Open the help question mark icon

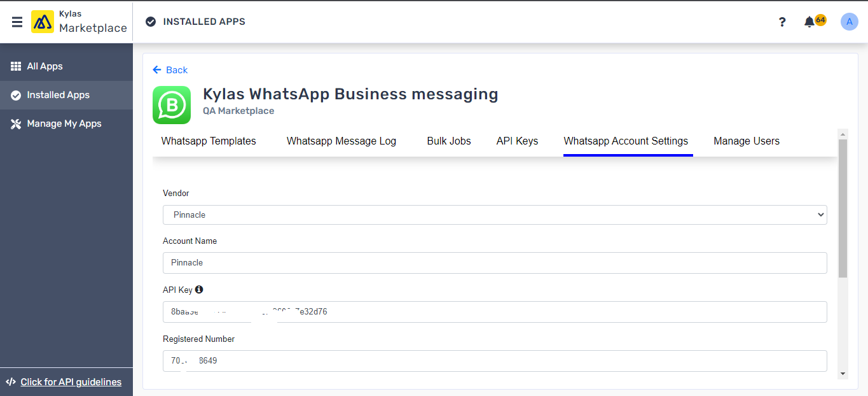click(782, 22)
